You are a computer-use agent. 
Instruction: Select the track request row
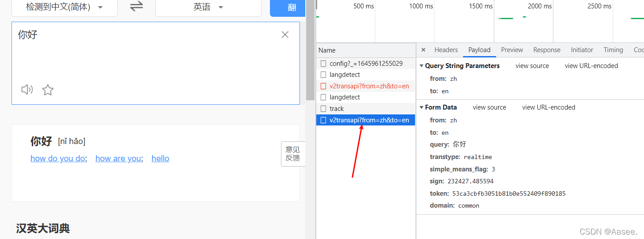coord(366,109)
